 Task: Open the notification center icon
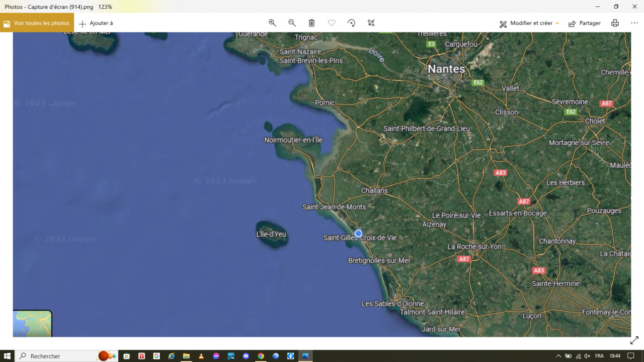(x=631, y=356)
